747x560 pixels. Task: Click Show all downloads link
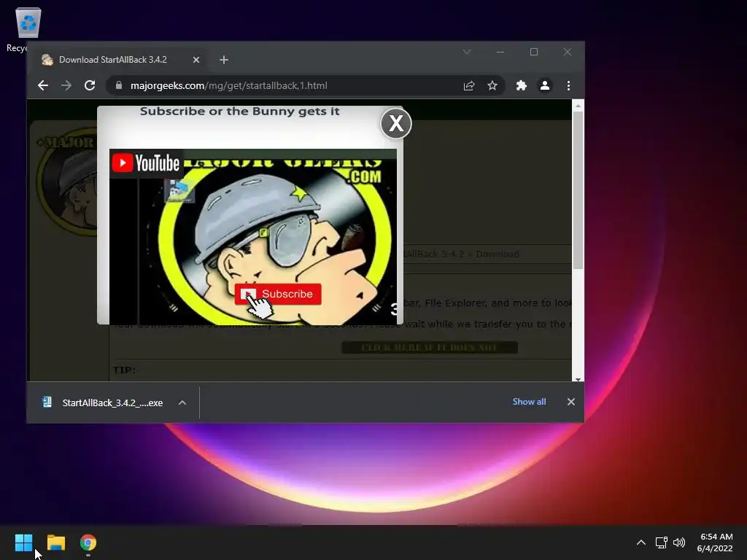[529, 402]
